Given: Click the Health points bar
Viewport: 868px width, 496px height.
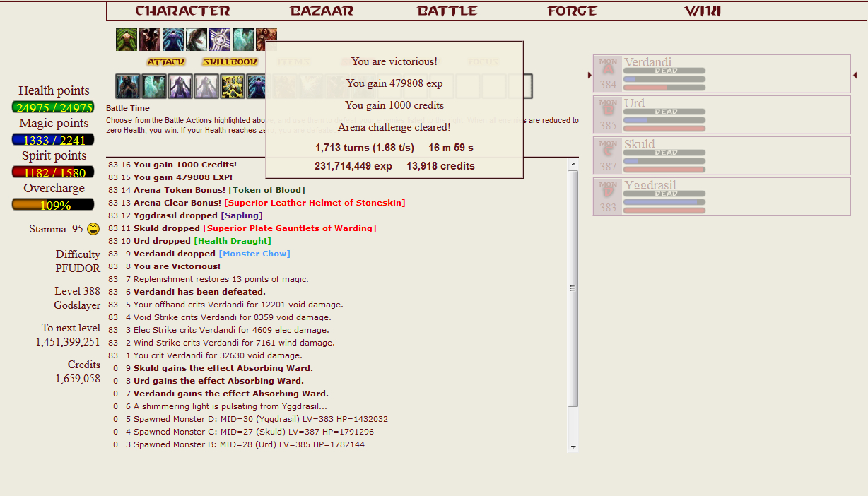Looking at the screenshot, I should pyautogui.click(x=53, y=107).
